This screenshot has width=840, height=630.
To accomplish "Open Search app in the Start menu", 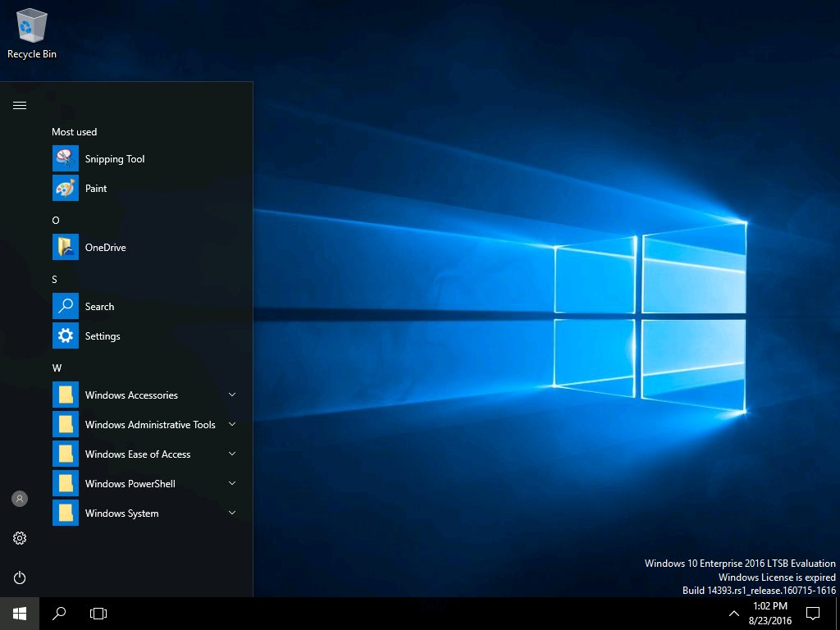I will [x=146, y=307].
